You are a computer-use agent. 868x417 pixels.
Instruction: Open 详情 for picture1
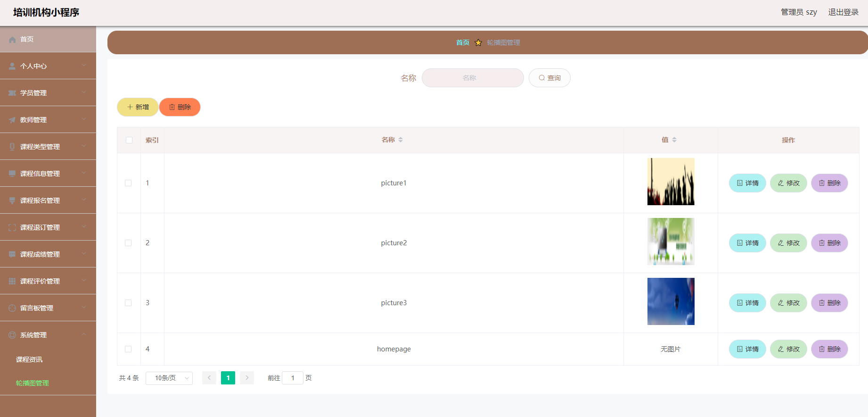747,183
